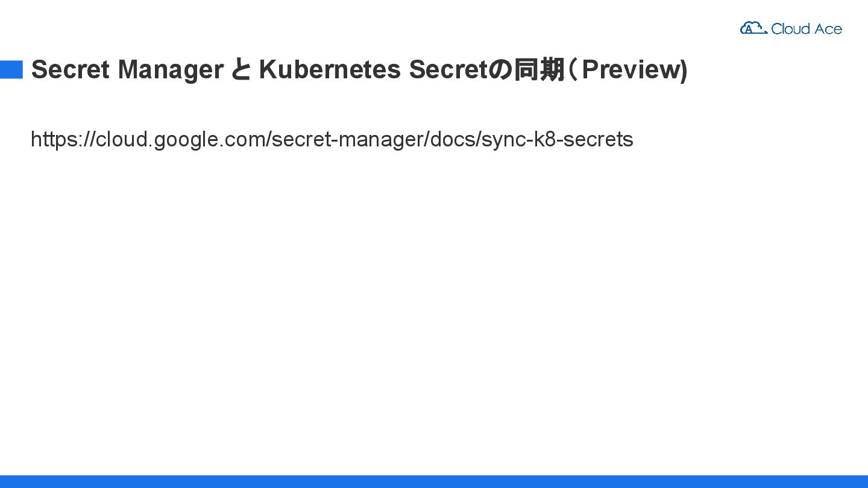Viewport: 868px width, 488px height.
Task: Select the blue square bullet beside the title
Action: click(11, 70)
